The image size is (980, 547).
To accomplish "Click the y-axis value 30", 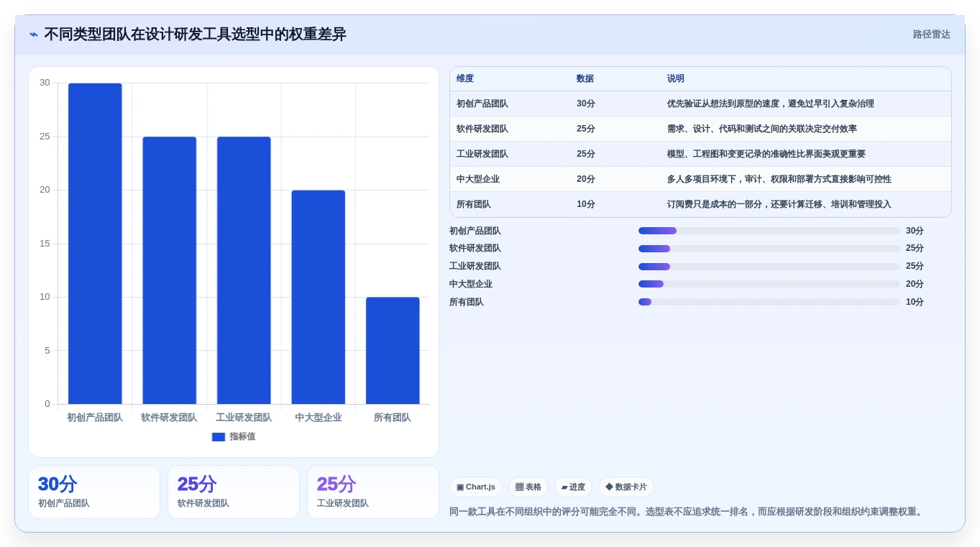I will [x=45, y=83].
